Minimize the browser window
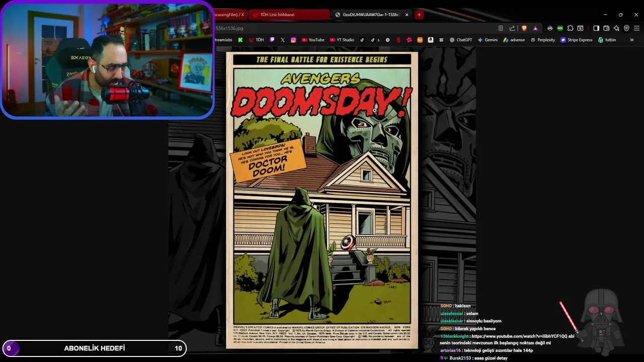This screenshot has width=644, height=362. pyautogui.click(x=605, y=15)
